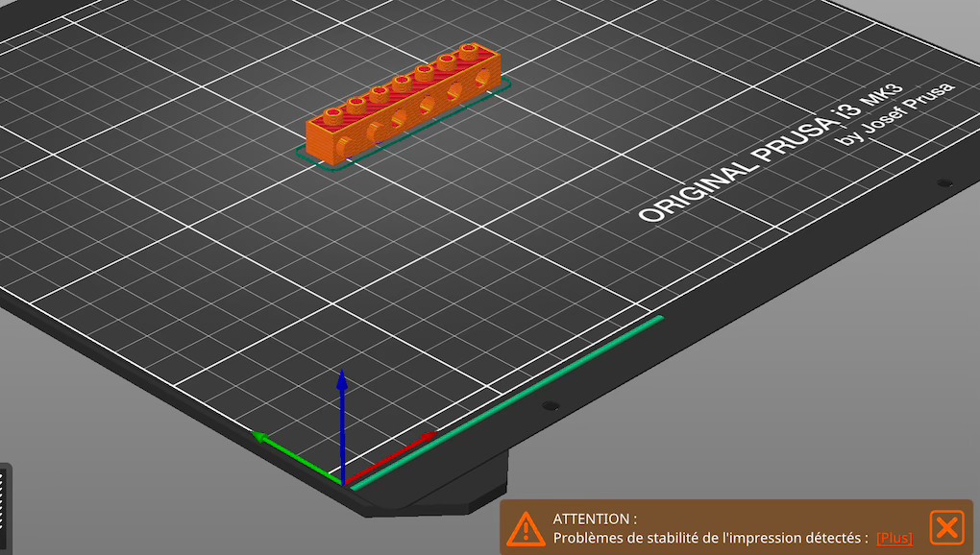This screenshot has height=555, width=980.
Task: Click the orange warning triangle icon
Action: [x=526, y=529]
